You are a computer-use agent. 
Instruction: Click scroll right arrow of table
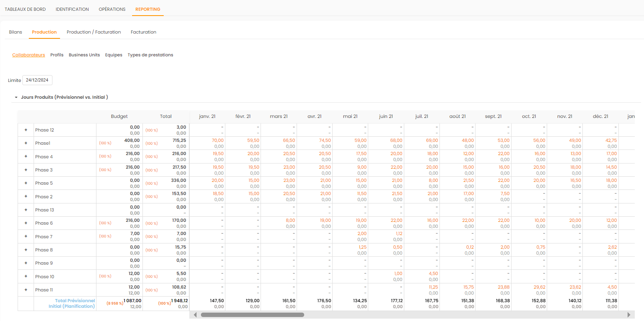point(629,315)
